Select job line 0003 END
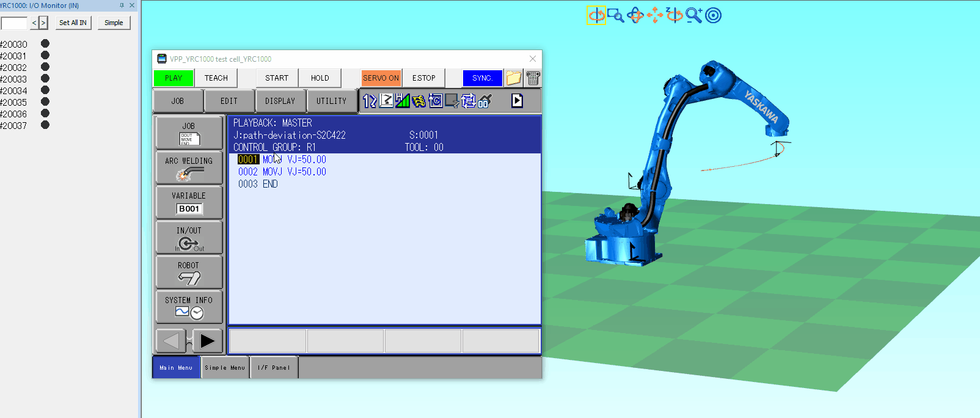980x418 pixels. click(x=258, y=184)
